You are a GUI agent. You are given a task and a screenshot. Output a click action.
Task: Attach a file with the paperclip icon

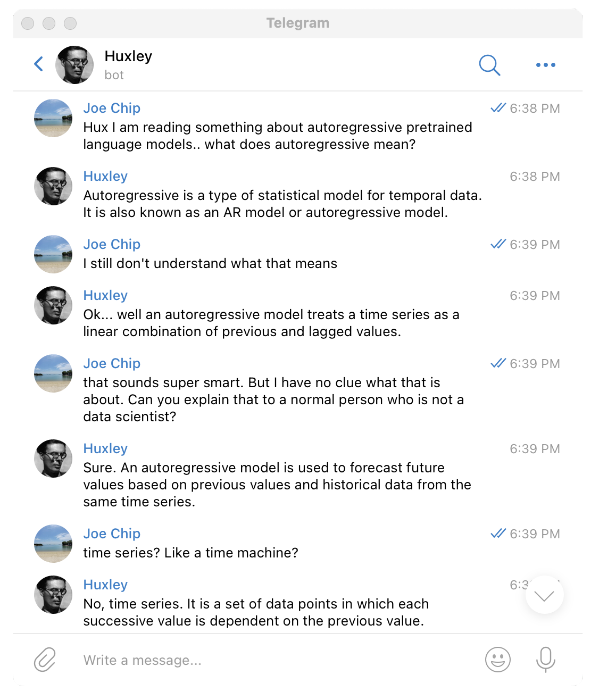[45, 660]
